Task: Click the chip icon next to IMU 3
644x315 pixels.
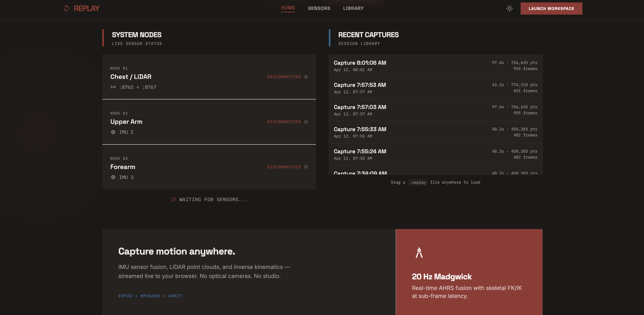Action: 113,177
